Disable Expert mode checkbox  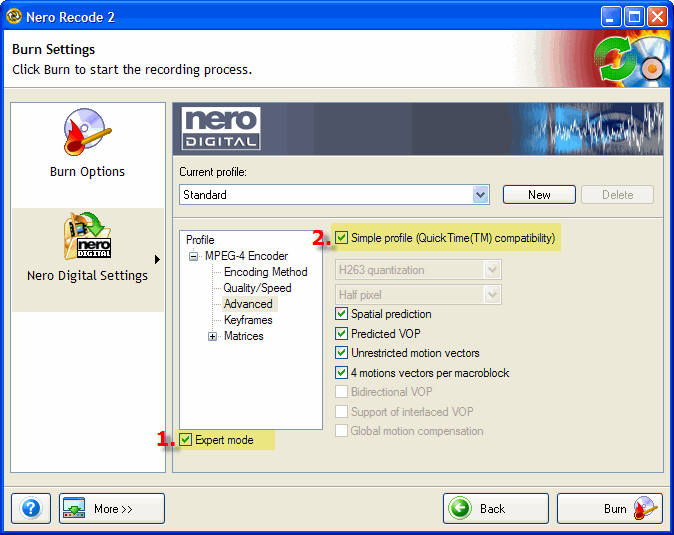[x=186, y=440]
